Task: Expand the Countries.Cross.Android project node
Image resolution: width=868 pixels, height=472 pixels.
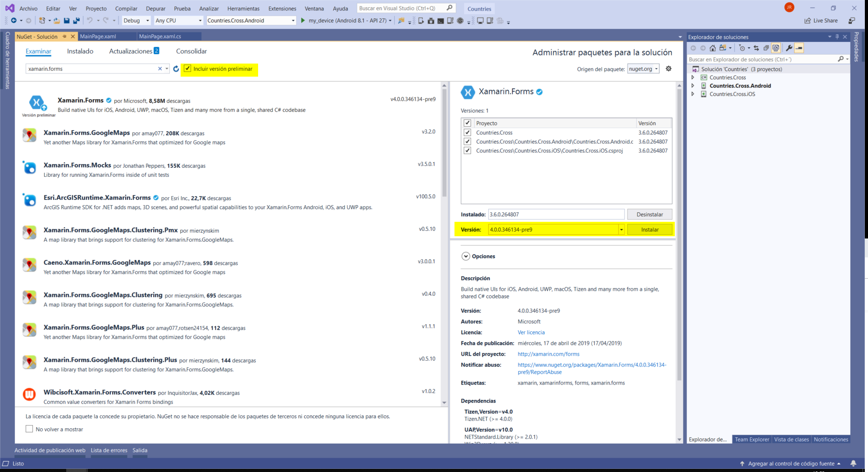Action: pos(693,86)
